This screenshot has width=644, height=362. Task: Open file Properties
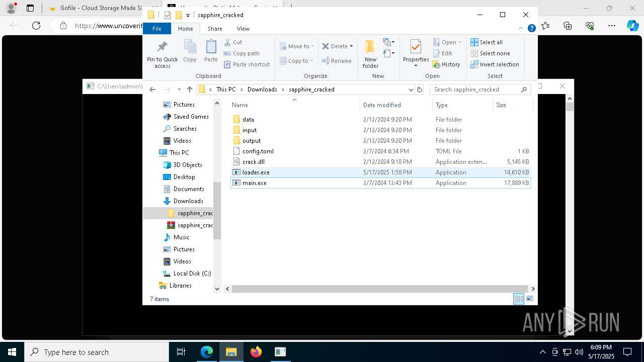[x=416, y=53]
